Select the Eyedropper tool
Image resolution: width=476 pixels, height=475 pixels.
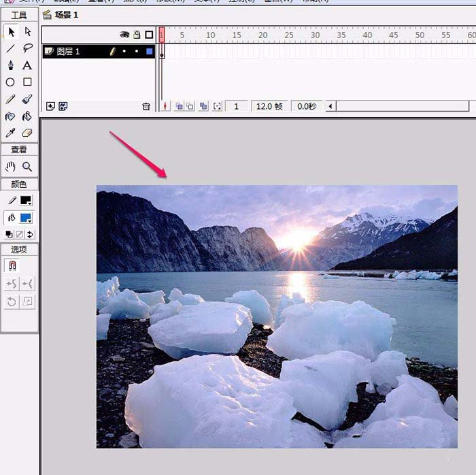[x=10, y=133]
